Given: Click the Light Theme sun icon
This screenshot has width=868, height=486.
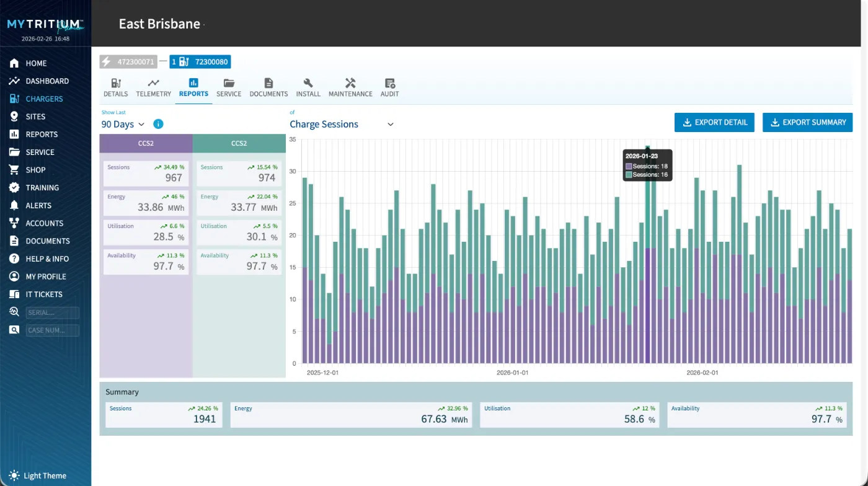Looking at the screenshot, I should (14, 475).
